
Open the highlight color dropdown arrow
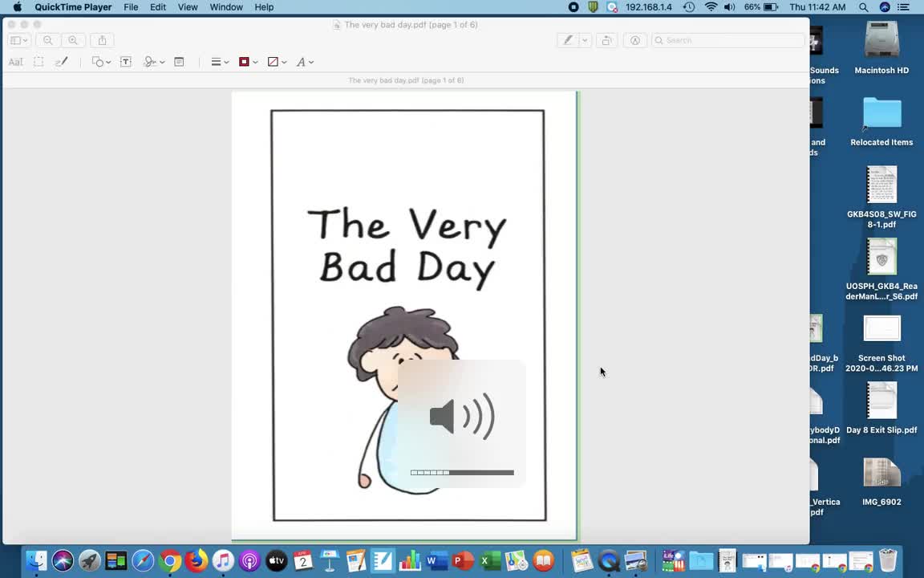(x=585, y=40)
